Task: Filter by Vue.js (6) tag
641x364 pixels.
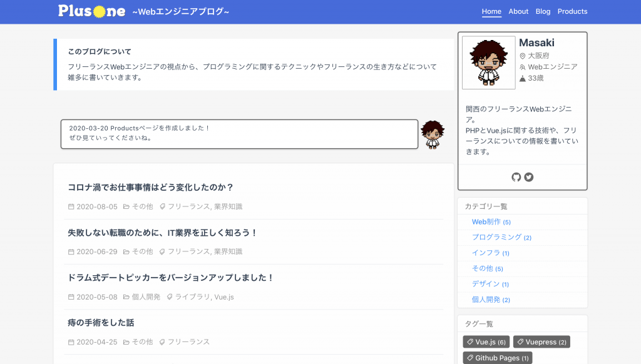Action: click(486, 342)
